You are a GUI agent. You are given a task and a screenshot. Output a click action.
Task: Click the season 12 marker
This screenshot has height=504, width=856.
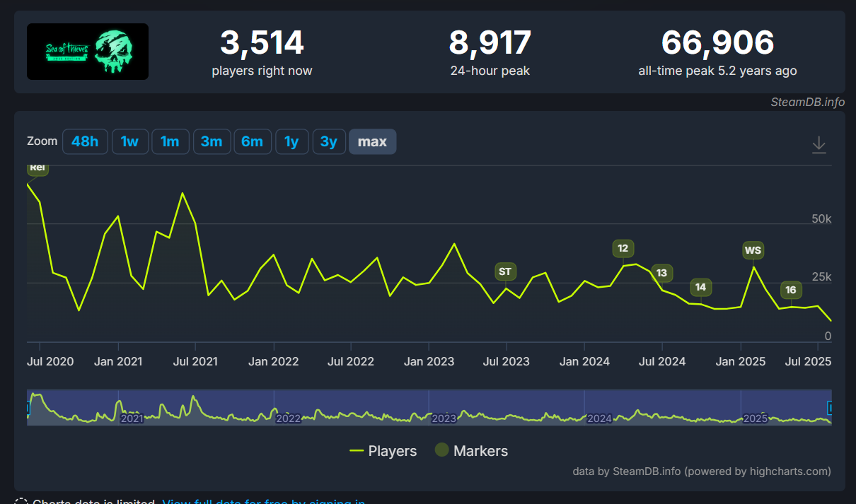point(623,248)
